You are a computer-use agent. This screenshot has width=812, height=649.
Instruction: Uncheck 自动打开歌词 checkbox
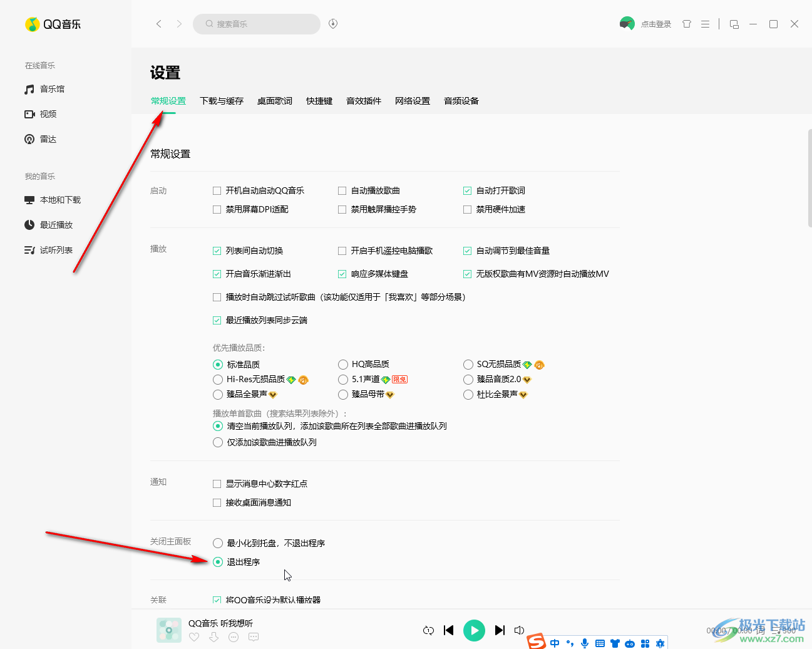pyautogui.click(x=468, y=190)
